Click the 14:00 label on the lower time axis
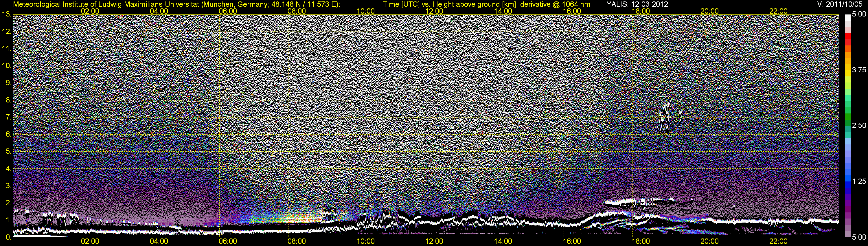 tap(503, 242)
